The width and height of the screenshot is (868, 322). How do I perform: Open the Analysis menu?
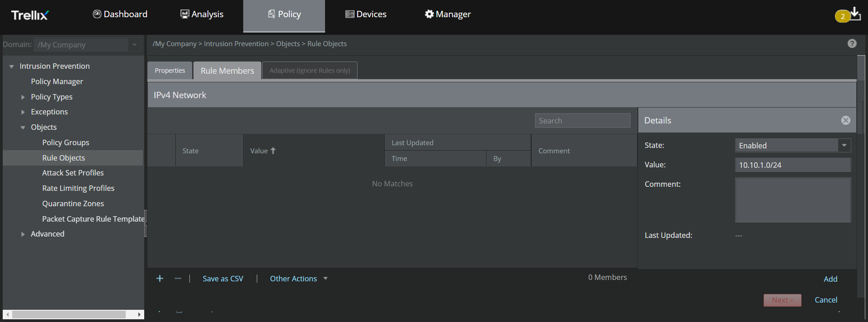[x=202, y=14]
